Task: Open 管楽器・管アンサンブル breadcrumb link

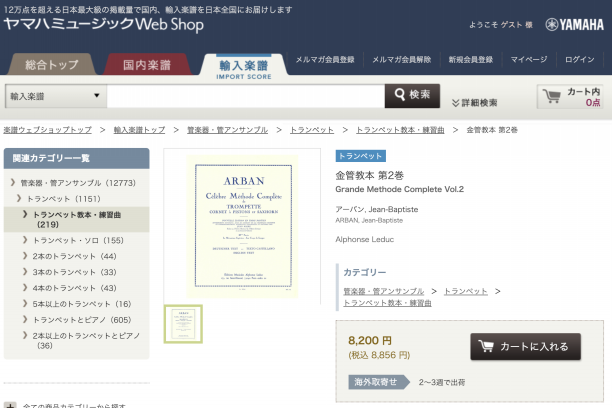Action: tap(228, 130)
